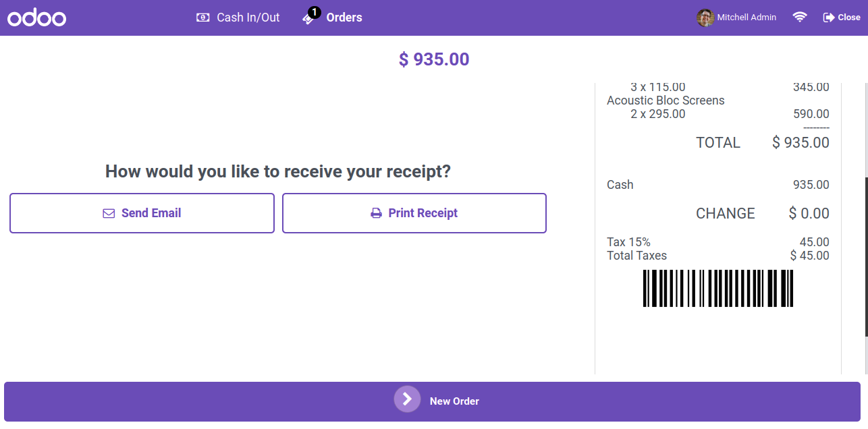The height and width of the screenshot is (429, 868).
Task: Click the envelope icon on Send Email
Action: click(109, 213)
